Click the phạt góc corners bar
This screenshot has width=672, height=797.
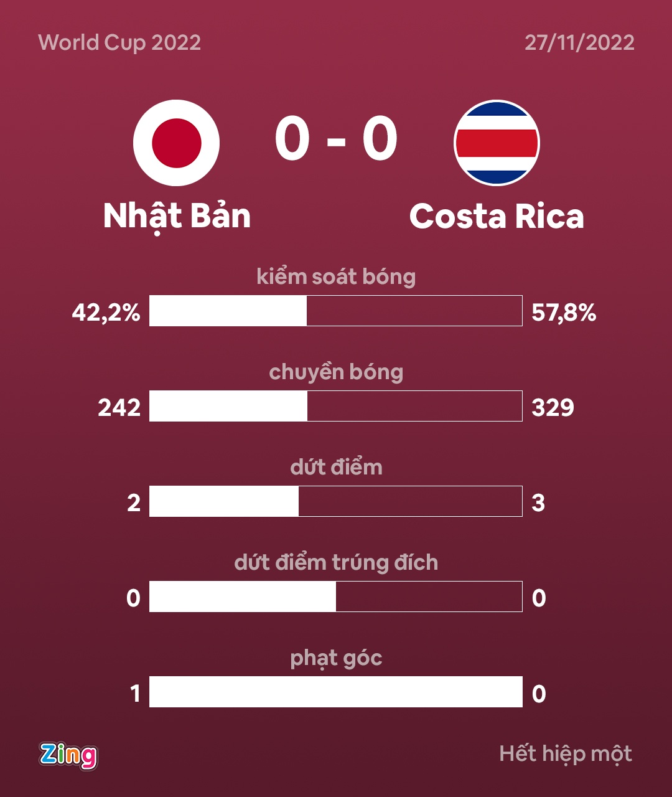[336, 692]
